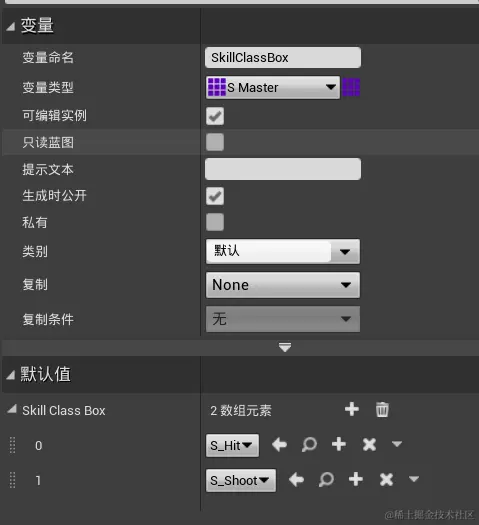Open the 复制条件 dropdown showing 无

tap(283, 319)
